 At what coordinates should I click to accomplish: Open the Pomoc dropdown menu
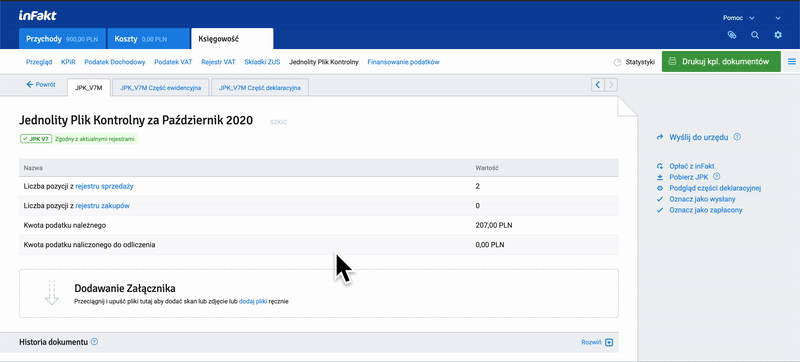(x=738, y=18)
